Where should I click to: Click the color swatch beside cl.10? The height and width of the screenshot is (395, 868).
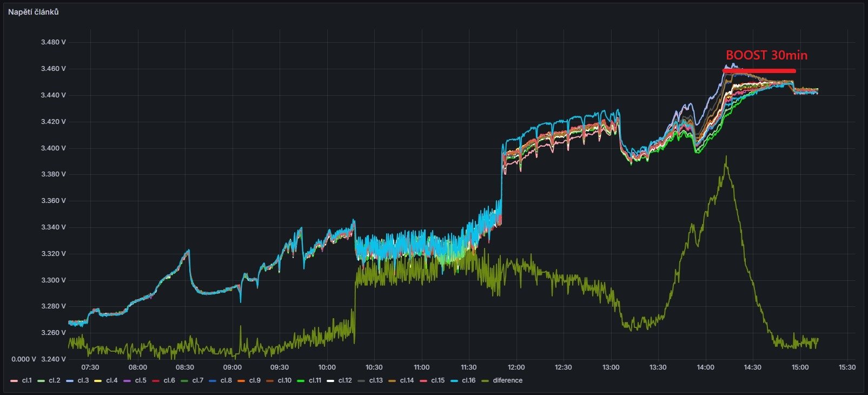[270, 381]
